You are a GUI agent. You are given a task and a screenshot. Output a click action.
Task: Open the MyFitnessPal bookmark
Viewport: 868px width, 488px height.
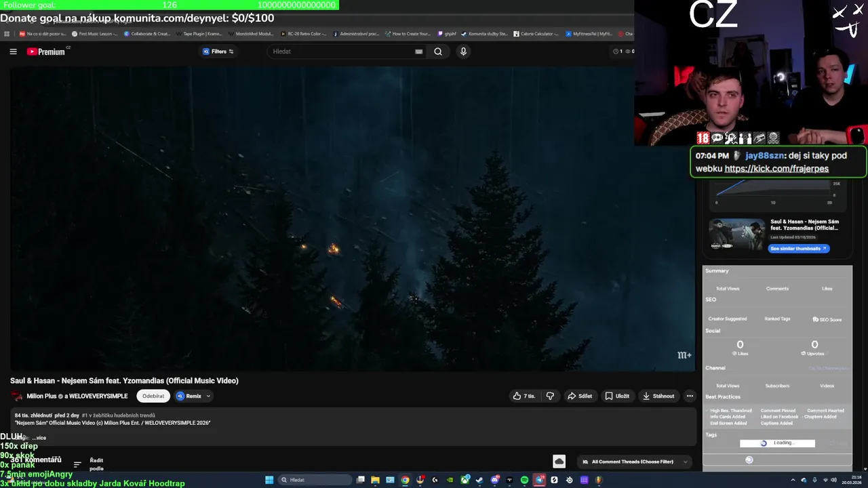tap(589, 33)
